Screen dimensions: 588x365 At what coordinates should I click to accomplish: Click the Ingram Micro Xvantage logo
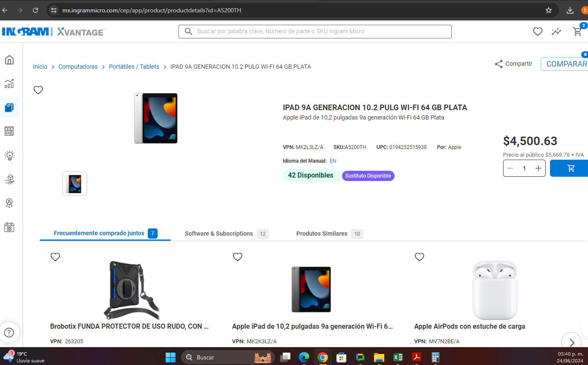53,32
